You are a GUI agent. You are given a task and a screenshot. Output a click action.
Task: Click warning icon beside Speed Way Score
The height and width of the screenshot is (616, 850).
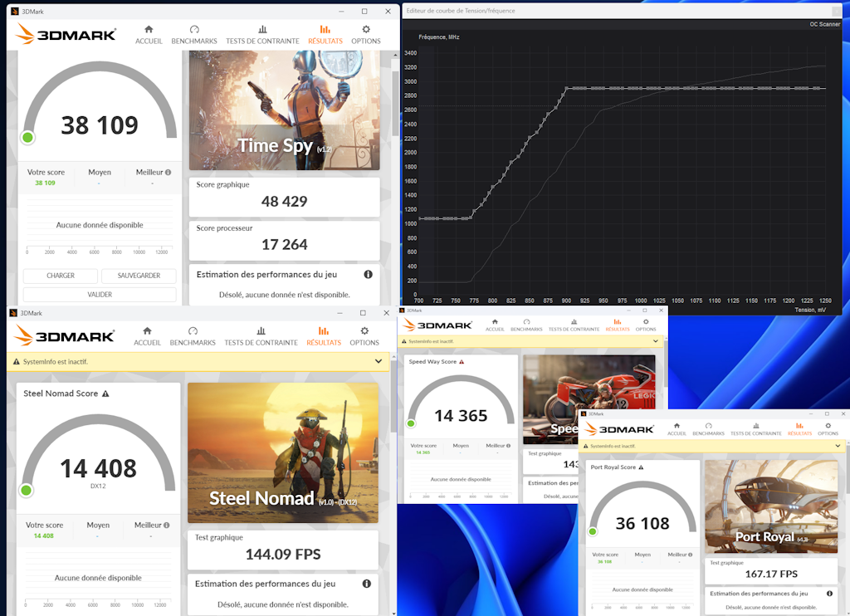[462, 362]
